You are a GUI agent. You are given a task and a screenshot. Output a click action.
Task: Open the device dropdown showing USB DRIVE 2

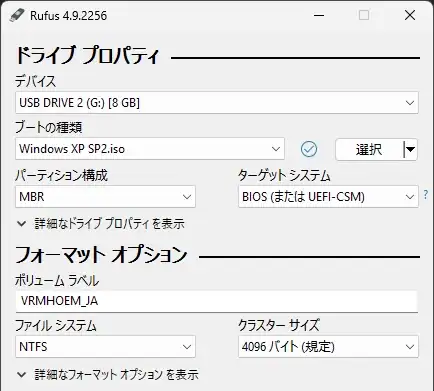(x=217, y=103)
